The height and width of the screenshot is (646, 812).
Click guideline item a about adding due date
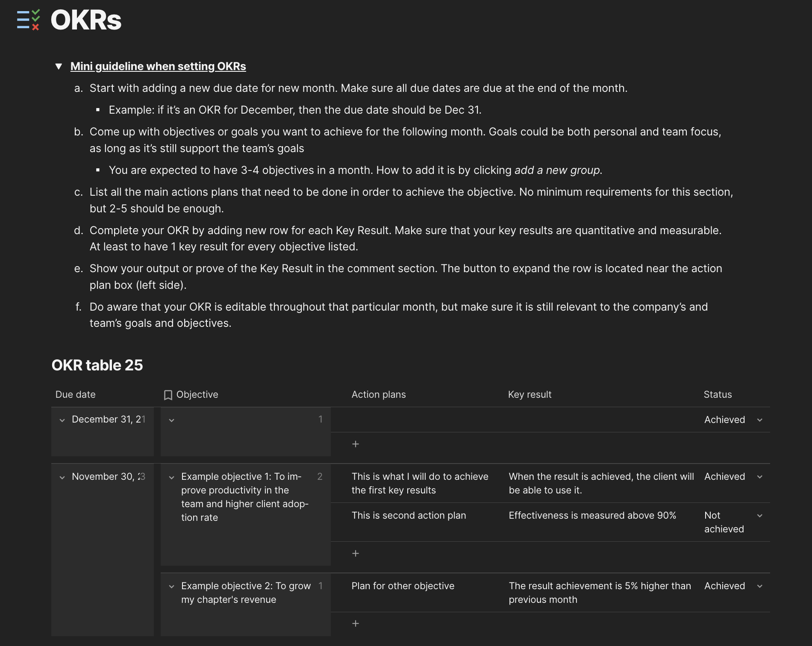tap(358, 88)
